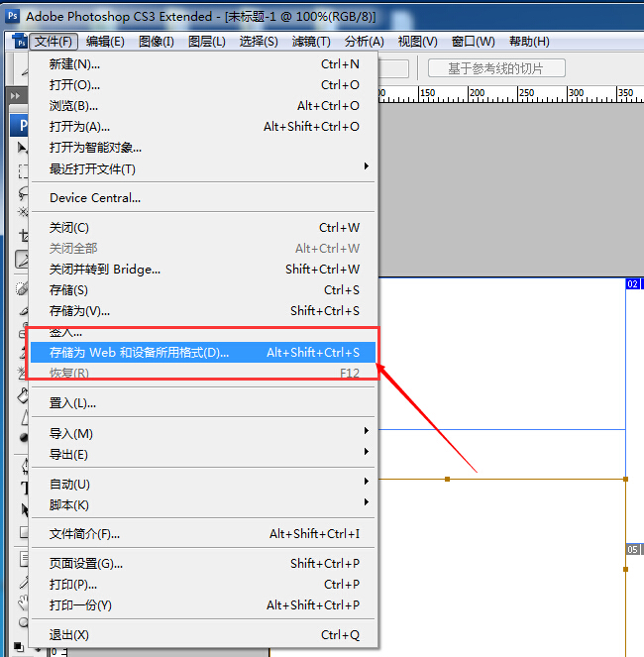
Task: Select the Path Selection arrow tool
Action: click(25, 509)
